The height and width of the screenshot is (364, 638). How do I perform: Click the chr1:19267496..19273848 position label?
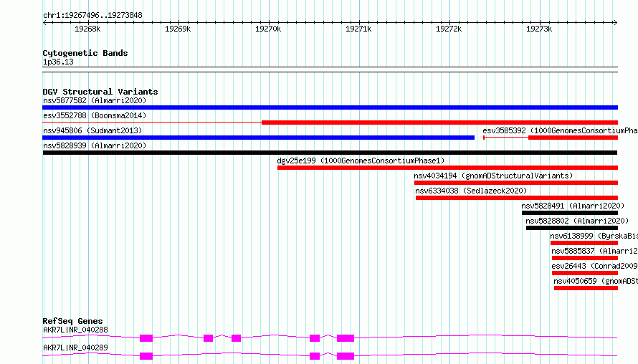(92, 16)
